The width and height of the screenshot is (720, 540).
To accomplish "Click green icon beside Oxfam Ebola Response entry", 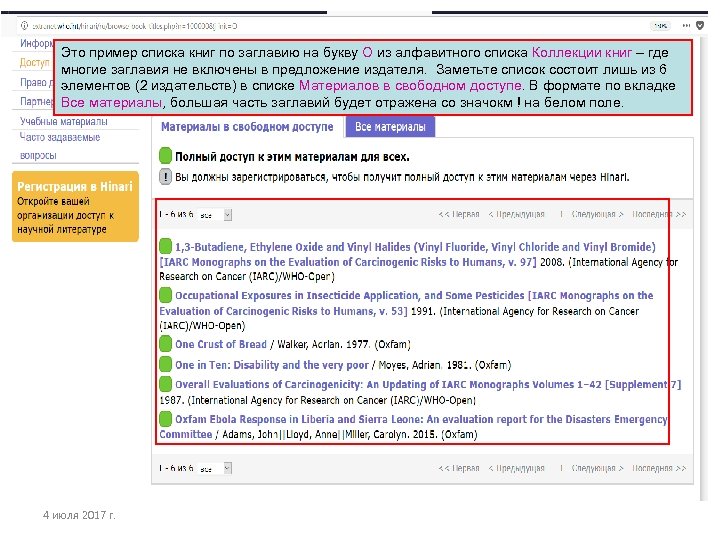I will (x=165, y=419).
